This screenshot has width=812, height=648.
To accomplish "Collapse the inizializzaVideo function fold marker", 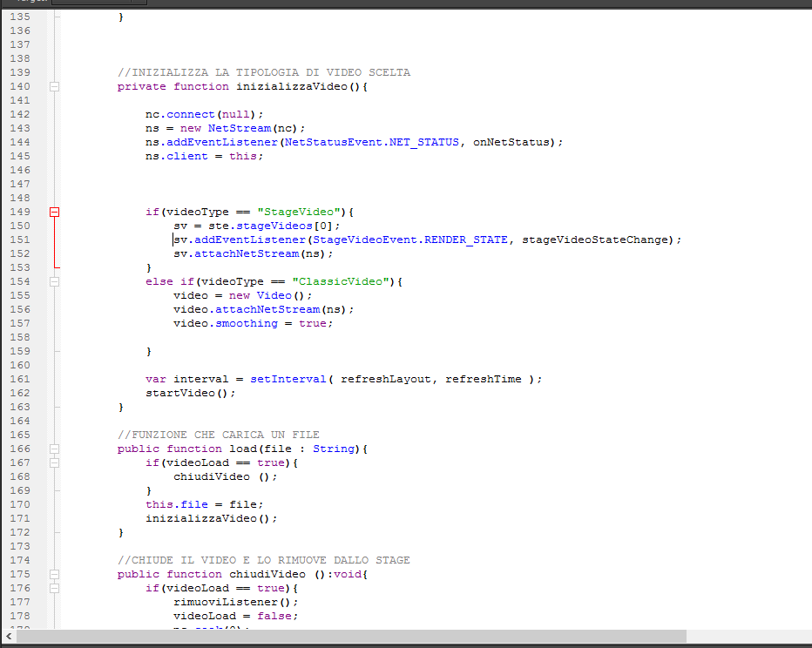I will (x=54, y=87).
